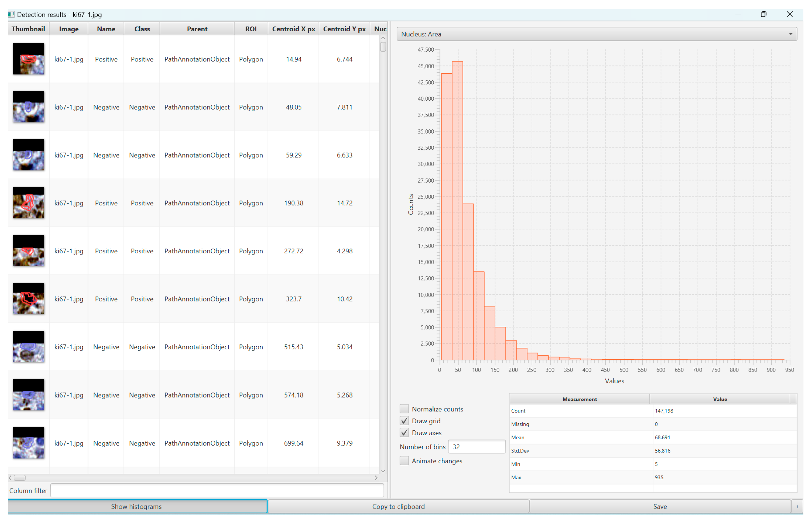Click into the Column filter field

click(x=217, y=491)
